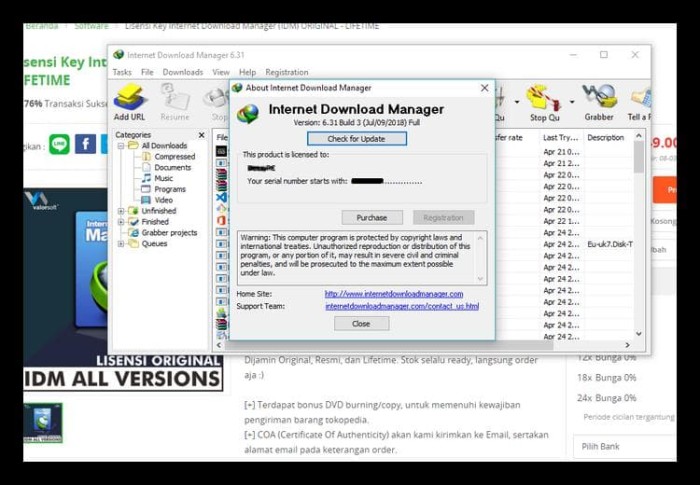Viewport: 700px width, 485px height.
Task: Open the Grabber tool icon
Action: 599,102
